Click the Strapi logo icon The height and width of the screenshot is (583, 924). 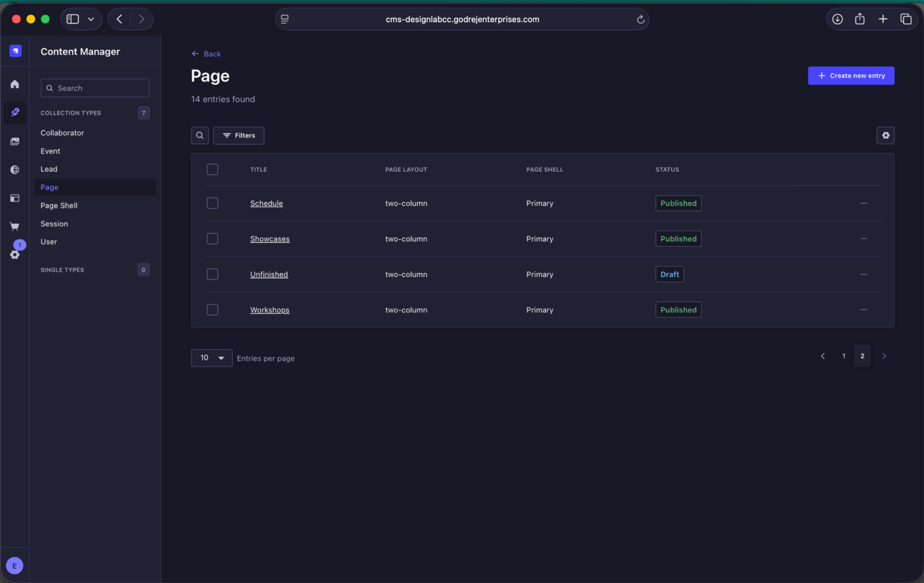(15, 51)
